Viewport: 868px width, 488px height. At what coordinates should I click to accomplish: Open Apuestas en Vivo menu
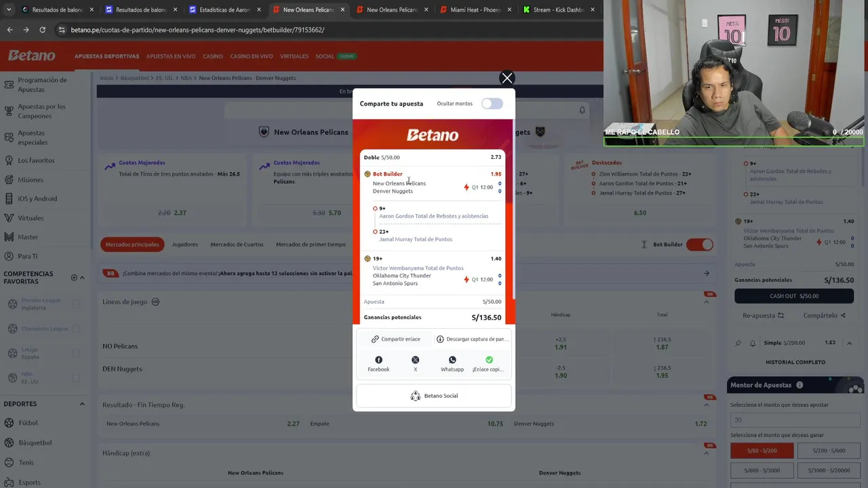coord(171,56)
